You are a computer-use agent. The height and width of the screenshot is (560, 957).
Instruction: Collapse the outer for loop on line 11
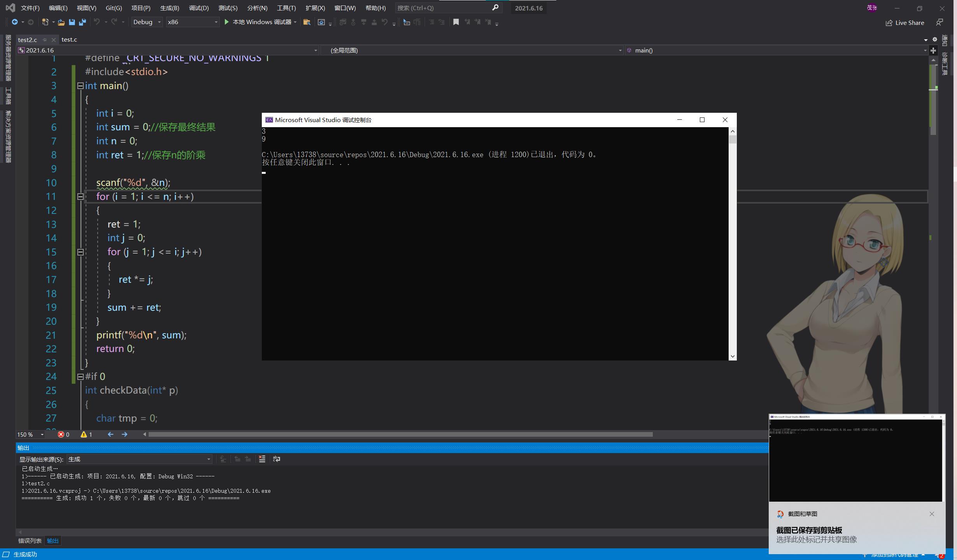click(80, 197)
